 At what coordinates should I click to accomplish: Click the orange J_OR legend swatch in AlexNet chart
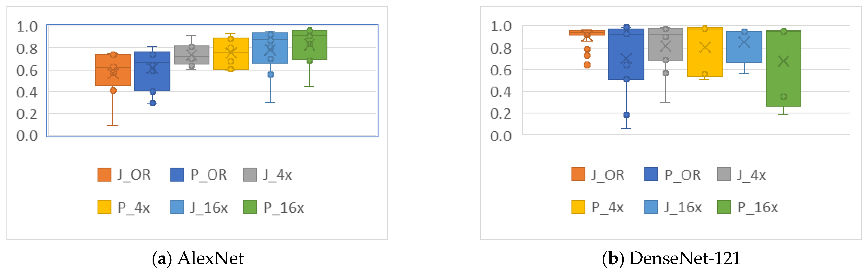104,175
